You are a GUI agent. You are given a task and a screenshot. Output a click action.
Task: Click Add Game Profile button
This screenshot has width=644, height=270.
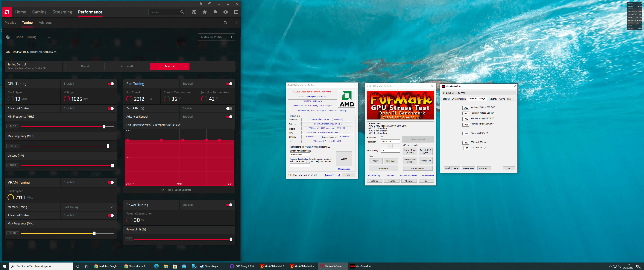tap(216, 37)
